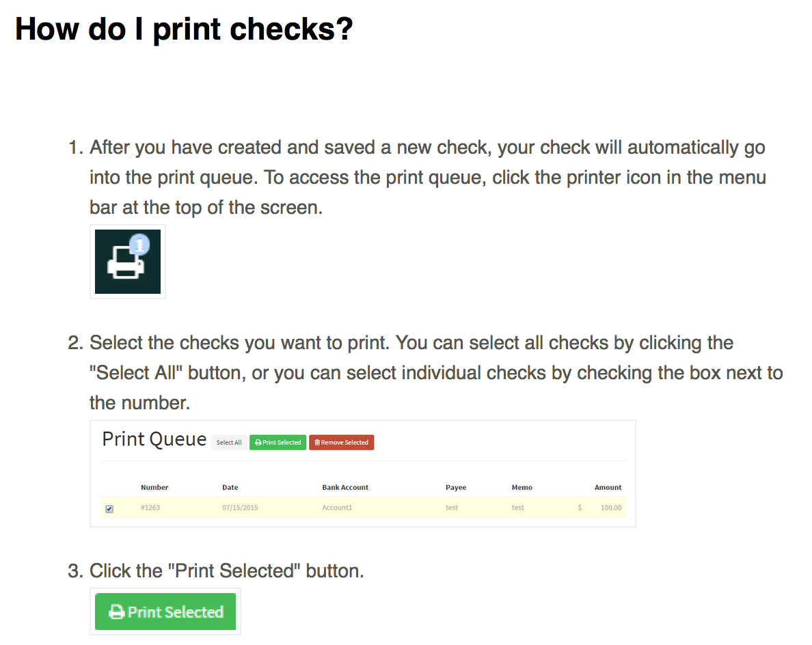This screenshot has height=645, width=812.
Task: Click the "How do I print checks?" heading
Action: click(x=184, y=29)
